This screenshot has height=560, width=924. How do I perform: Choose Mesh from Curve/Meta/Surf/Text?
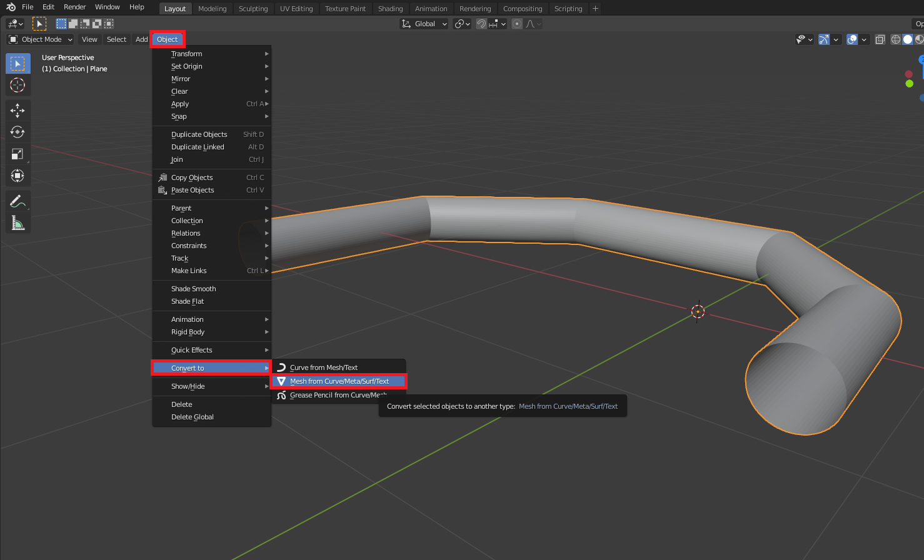(x=339, y=381)
